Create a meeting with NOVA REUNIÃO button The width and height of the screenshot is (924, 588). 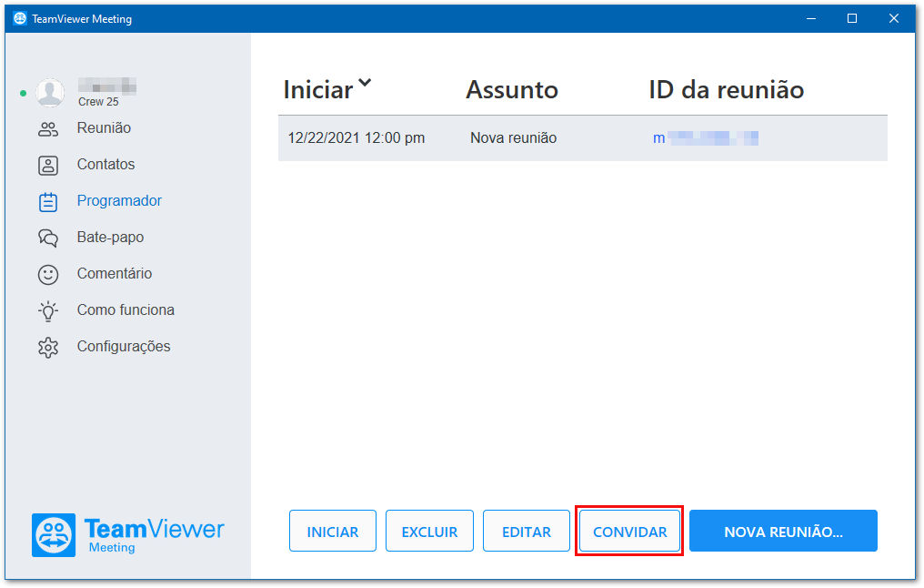(x=783, y=532)
